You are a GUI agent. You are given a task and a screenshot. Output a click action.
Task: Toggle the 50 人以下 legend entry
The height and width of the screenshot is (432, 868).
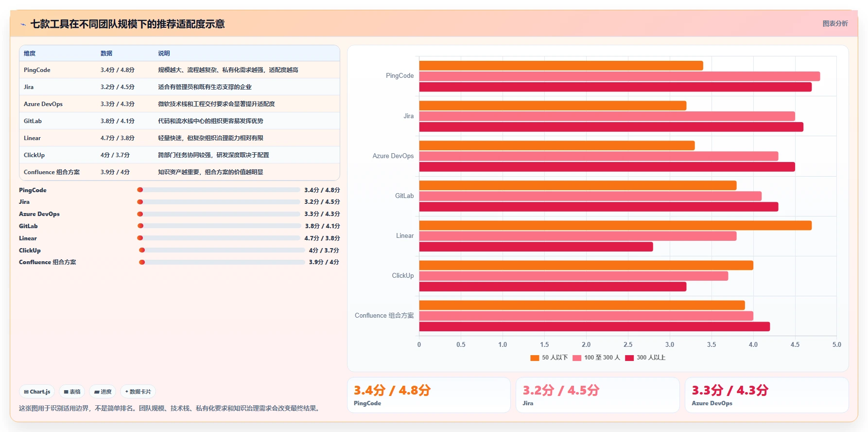click(x=549, y=358)
